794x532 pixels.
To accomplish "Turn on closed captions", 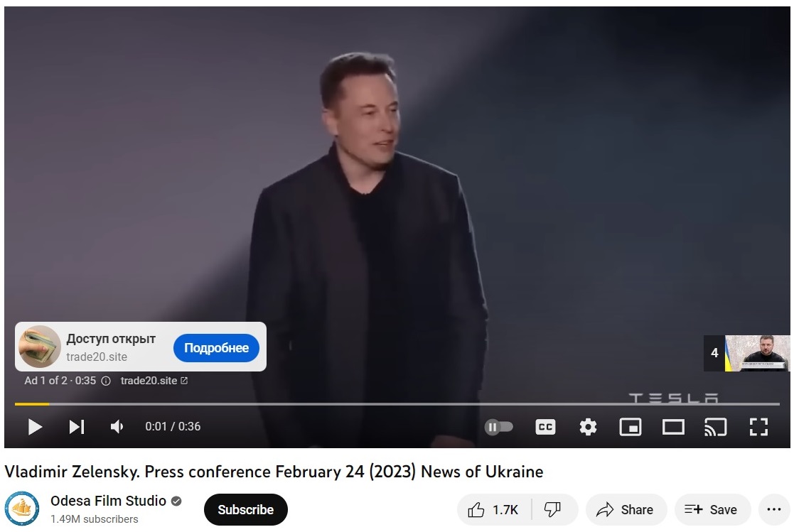I will click(x=545, y=427).
